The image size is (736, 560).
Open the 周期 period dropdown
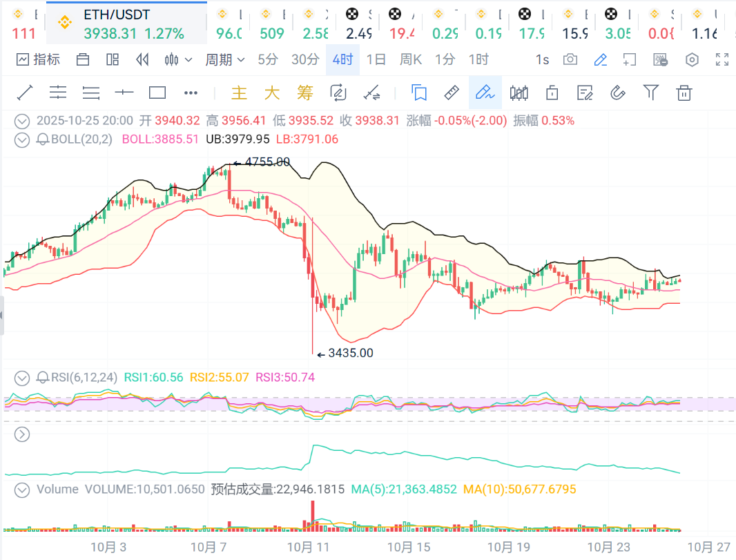tap(225, 60)
